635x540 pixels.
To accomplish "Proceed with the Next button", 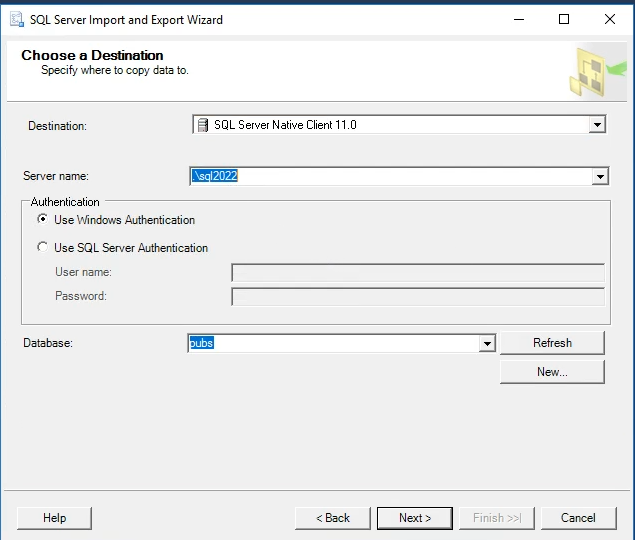I will [415, 518].
